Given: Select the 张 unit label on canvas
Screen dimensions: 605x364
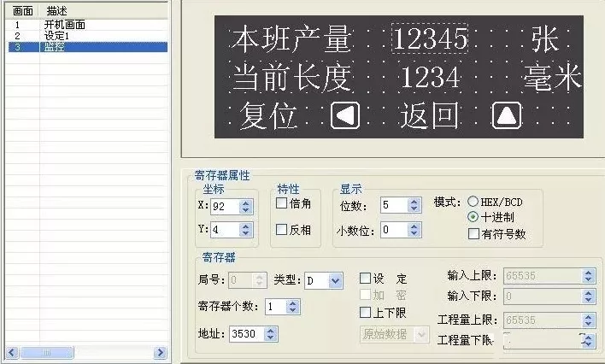Looking at the screenshot, I should tap(544, 39).
